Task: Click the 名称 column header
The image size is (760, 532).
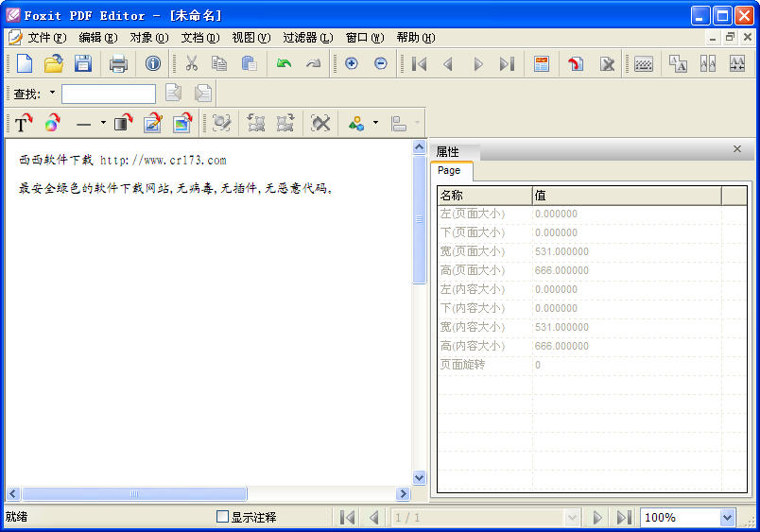Action: click(484, 196)
